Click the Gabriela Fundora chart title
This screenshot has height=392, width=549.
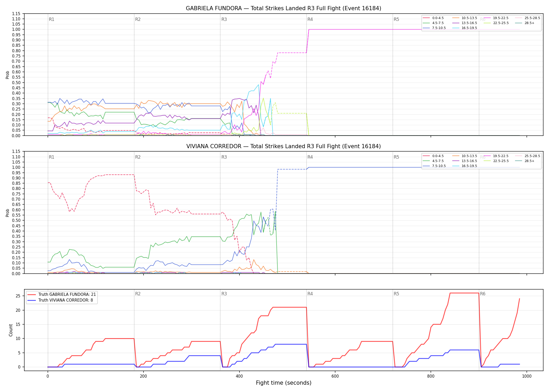tap(283, 8)
